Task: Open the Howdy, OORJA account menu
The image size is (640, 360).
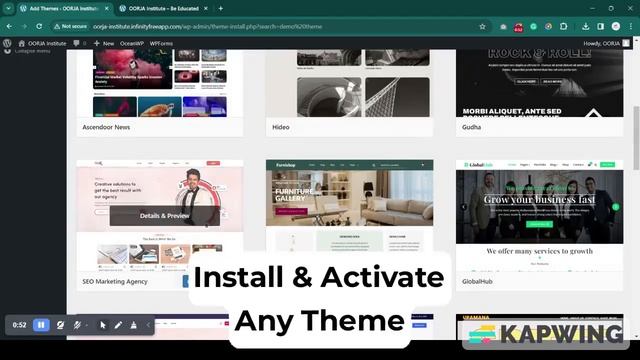Action: (x=607, y=43)
